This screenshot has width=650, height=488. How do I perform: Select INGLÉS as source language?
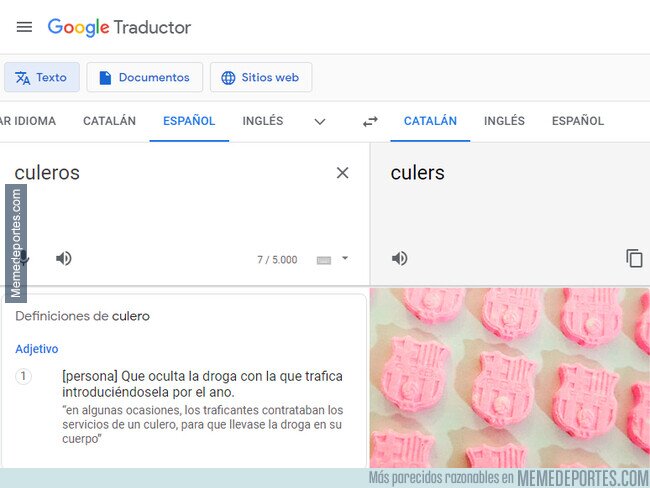click(x=263, y=121)
